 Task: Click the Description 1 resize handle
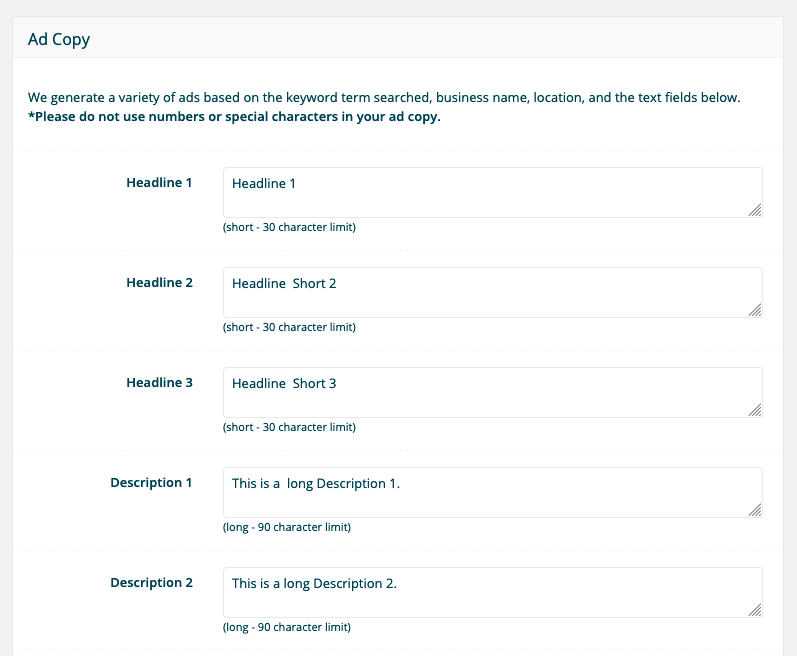(755, 510)
